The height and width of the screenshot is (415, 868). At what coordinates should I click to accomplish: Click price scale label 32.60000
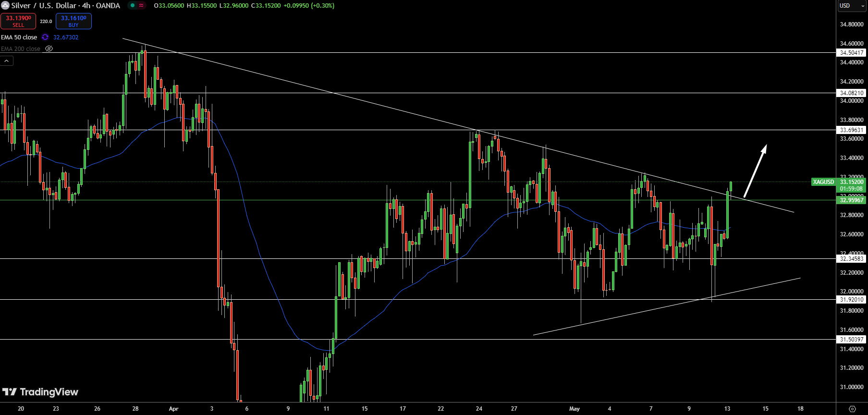coord(852,234)
